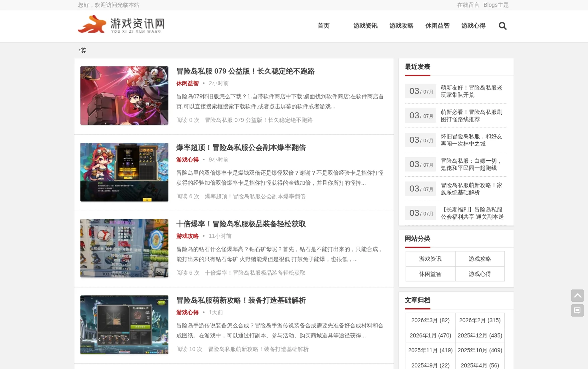The height and width of the screenshot is (369, 588).
Task: Open article 十倍爆率！冒险岛私服极品装备轻松获取 title
Action: [241, 224]
